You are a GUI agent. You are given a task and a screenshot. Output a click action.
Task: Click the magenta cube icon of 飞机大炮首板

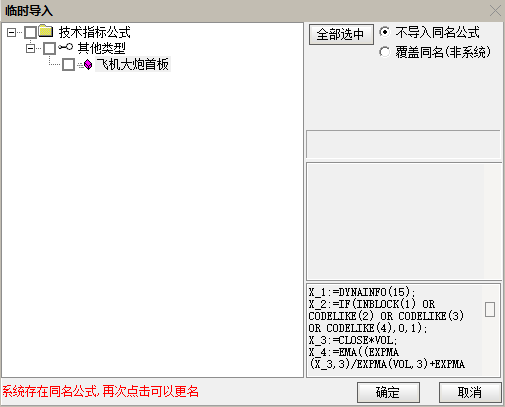pos(88,64)
